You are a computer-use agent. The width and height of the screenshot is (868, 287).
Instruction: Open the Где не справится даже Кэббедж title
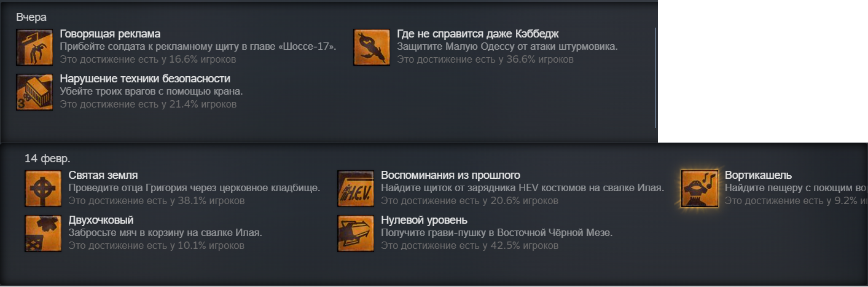(478, 34)
